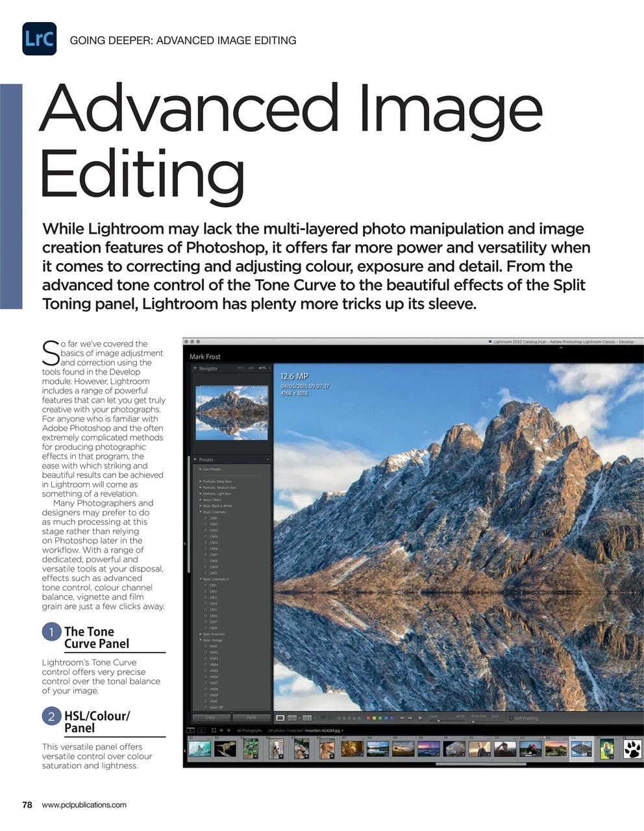Click the plus icon to create new preset
The image size is (644, 831).
point(267,459)
